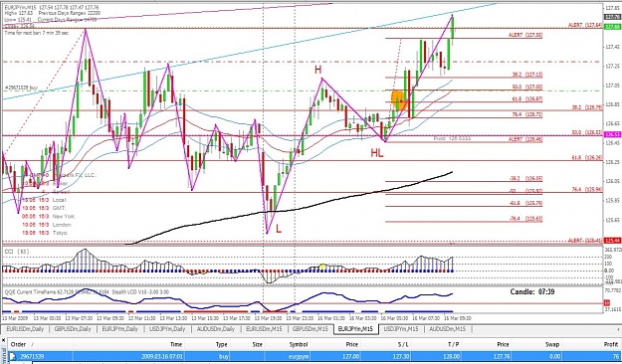Click the 128.00 take profit cell
622x364 pixels.
(x=453, y=356)
